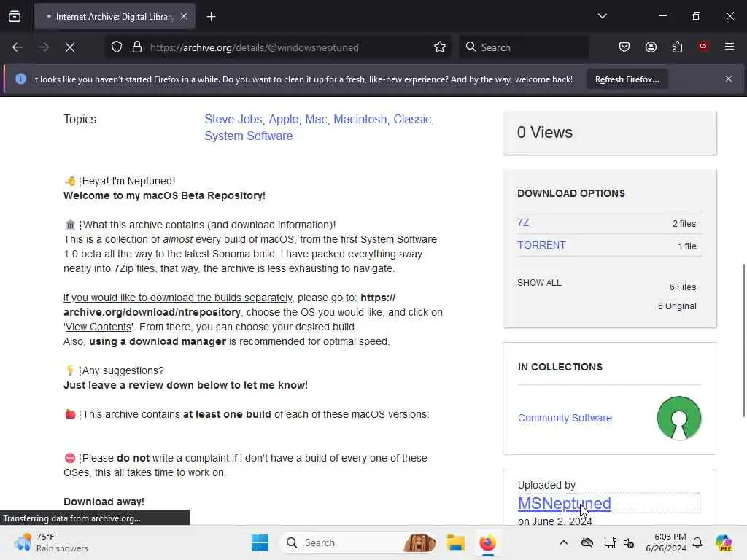
Task: Stop loading the page
Action: (70, 47)
